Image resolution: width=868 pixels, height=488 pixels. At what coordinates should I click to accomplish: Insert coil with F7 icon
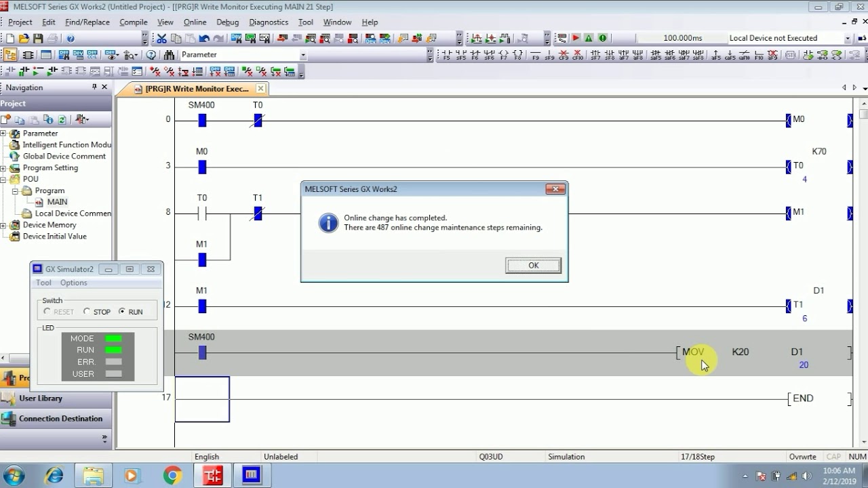[x=504, y=55]
